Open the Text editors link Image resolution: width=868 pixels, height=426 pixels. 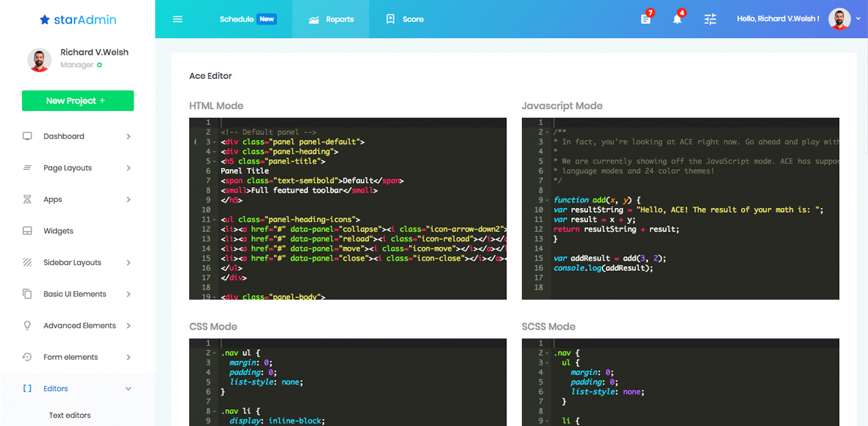pyautogui.click(x=69, y=415)
